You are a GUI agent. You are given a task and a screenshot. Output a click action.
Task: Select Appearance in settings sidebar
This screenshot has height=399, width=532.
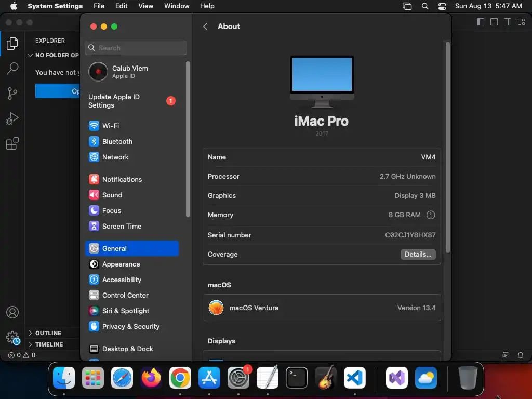pyautogui.click(x=131, y=264)
